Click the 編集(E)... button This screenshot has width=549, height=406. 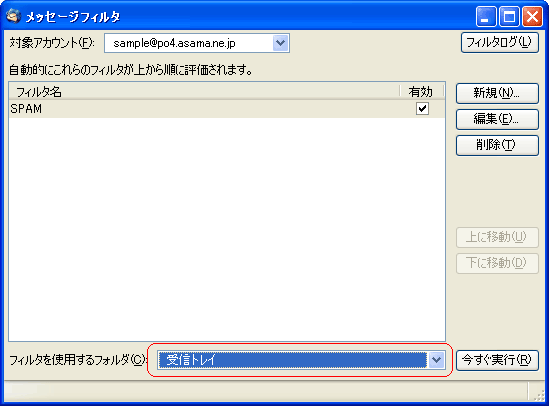pyautogui.click(x=497, y=119)
